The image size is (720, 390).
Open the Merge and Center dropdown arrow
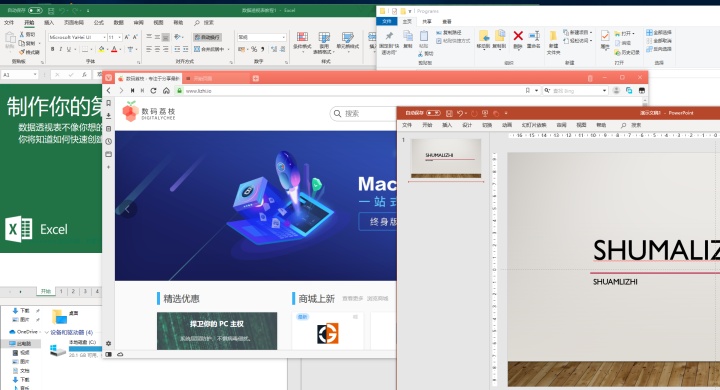pyautogui.click(x=228, y=50)
